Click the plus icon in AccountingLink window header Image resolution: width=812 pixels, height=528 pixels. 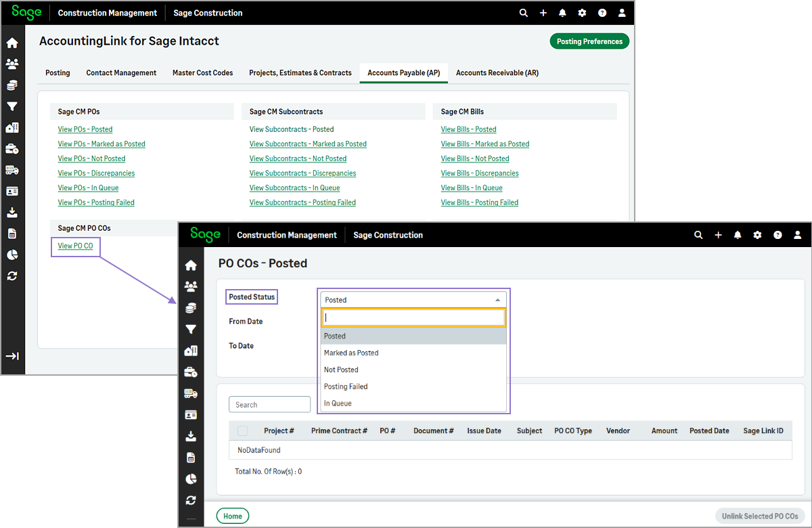pyautogui.click(x=543, y=13)
